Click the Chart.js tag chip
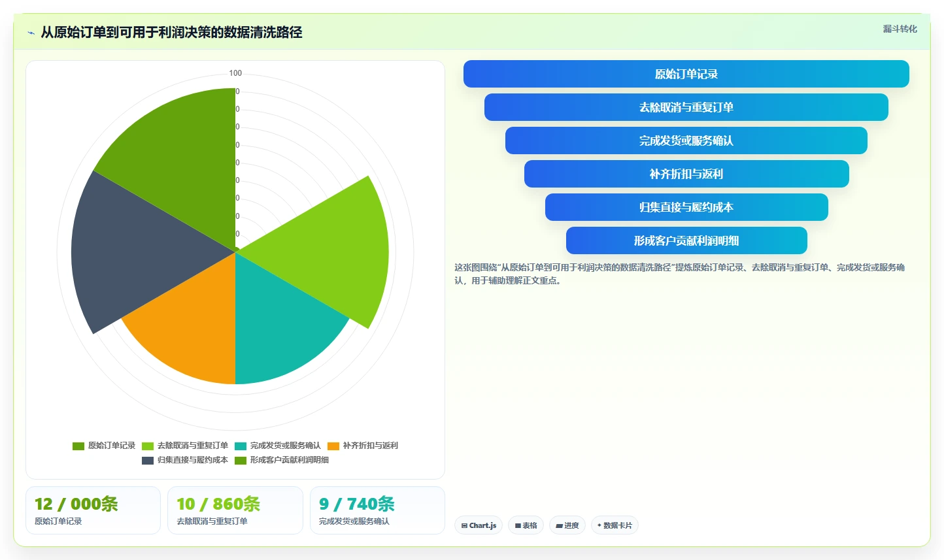This screenshot has height=560, width=944. pyautogui.click(x=479, y=525)
